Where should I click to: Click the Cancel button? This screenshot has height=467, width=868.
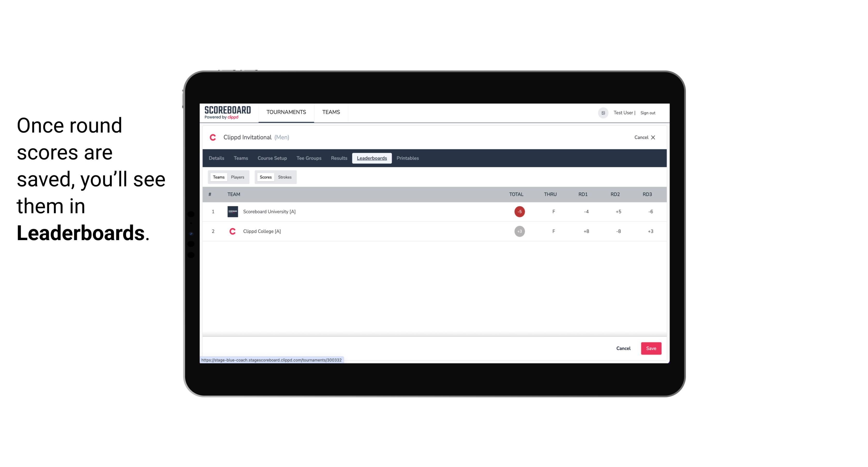[623, 348]
